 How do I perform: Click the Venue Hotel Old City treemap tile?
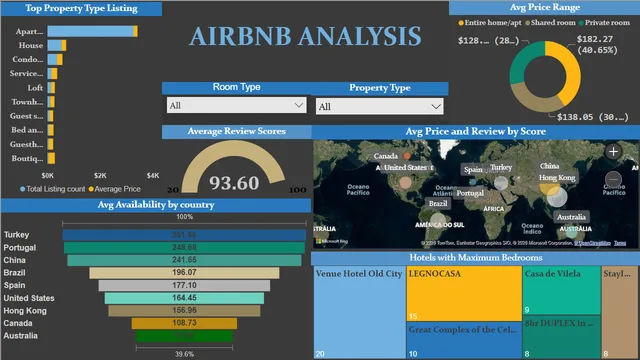click(360, 312)
